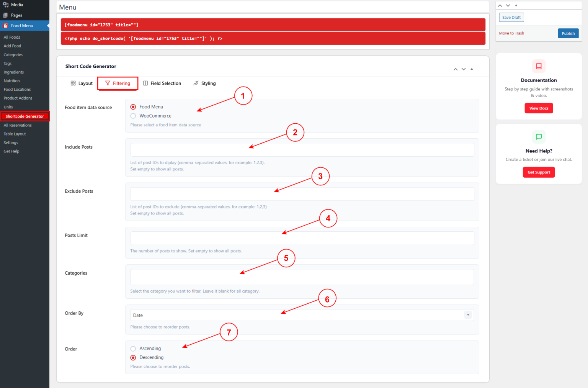
Task: Open Shortcode Generator in the sidebar
Action: click(x=24, y=116)
